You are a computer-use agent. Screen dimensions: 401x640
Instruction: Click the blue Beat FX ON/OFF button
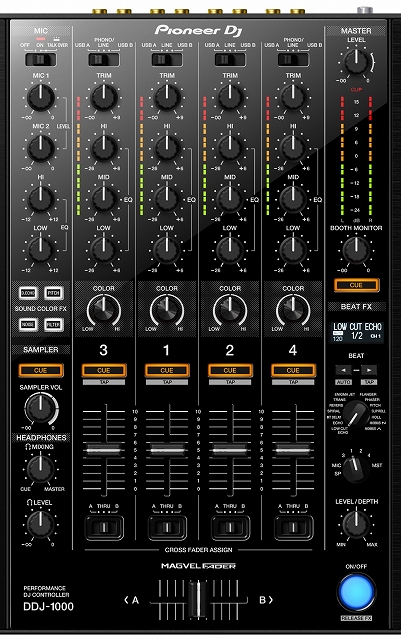pyautogui.click(x=356, y=593)
